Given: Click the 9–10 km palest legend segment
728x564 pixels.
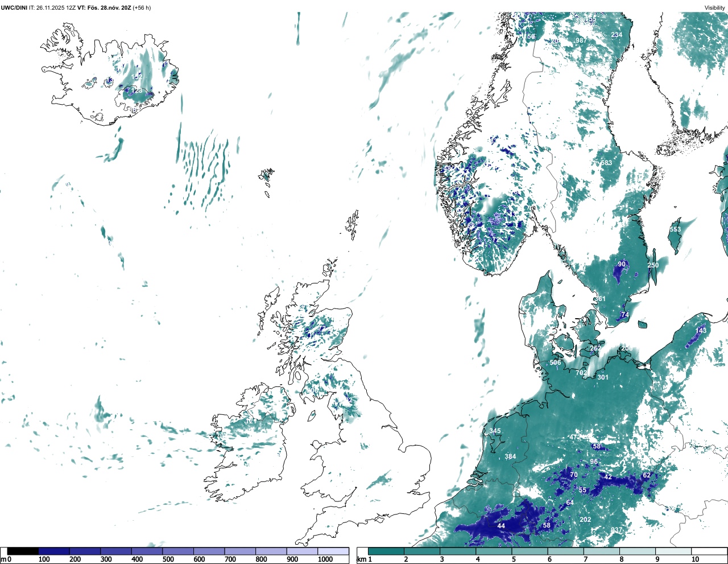Looking at the screenshot, I should [674, 551].
